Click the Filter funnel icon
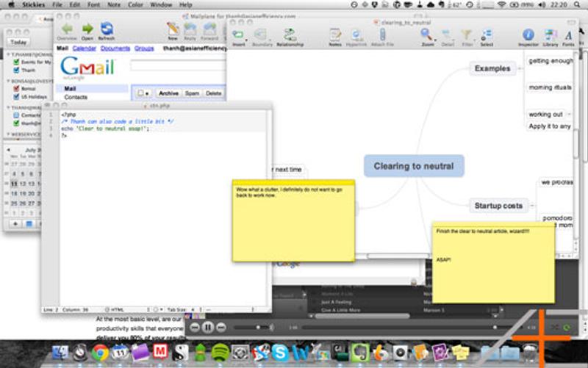Image resolution: width=588 pixels, height=368 pixels. pyautogui.click(x=467, y=35)
